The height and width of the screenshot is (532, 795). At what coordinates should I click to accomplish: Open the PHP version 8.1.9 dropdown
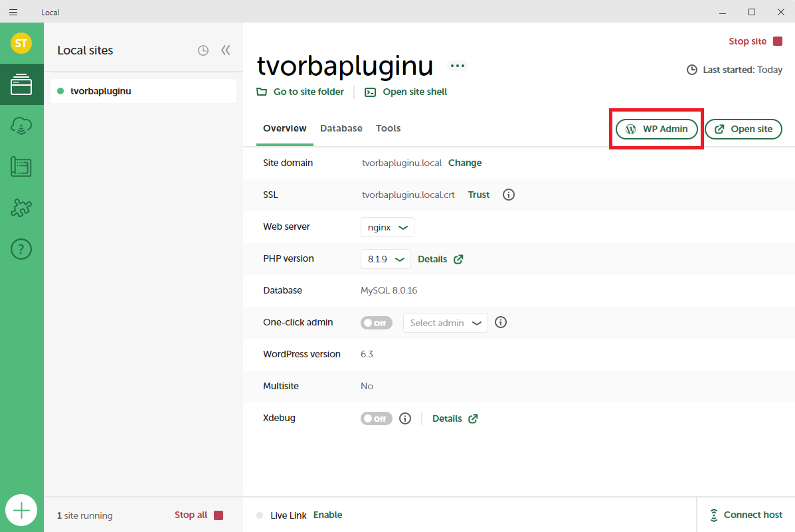click(x=385, y=258)
